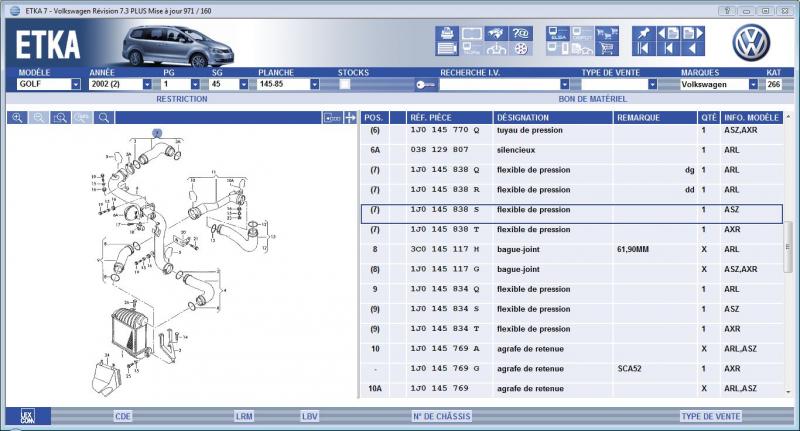This screenshot has width=800, height=431.
Task: Zoom out of the parts diagram
Action: pos(39,118)
